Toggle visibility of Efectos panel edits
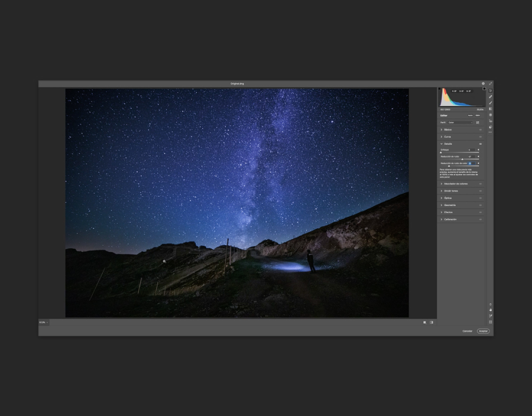 [x=481, y=212]
